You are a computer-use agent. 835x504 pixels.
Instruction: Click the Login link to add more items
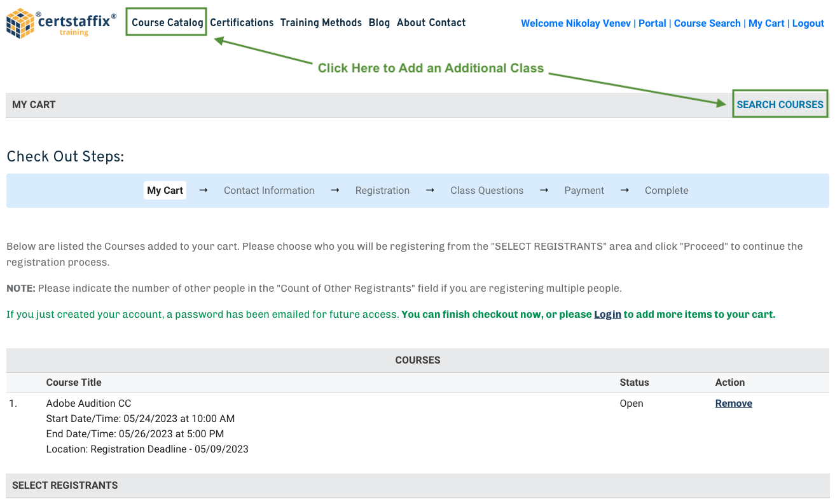(607, 314)
